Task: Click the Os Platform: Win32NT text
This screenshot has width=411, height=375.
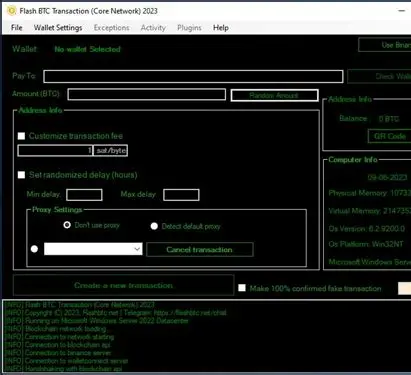Action: (x=366, y=244)
